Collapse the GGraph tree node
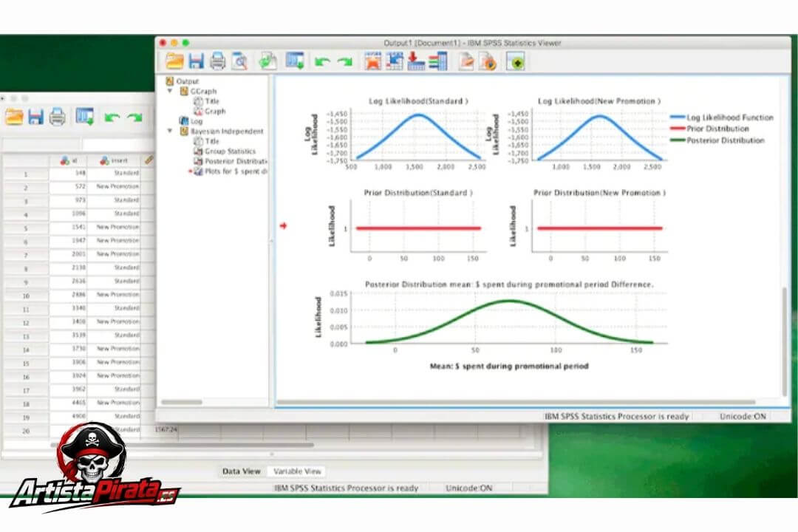798x532 pixels. [170, 91]
